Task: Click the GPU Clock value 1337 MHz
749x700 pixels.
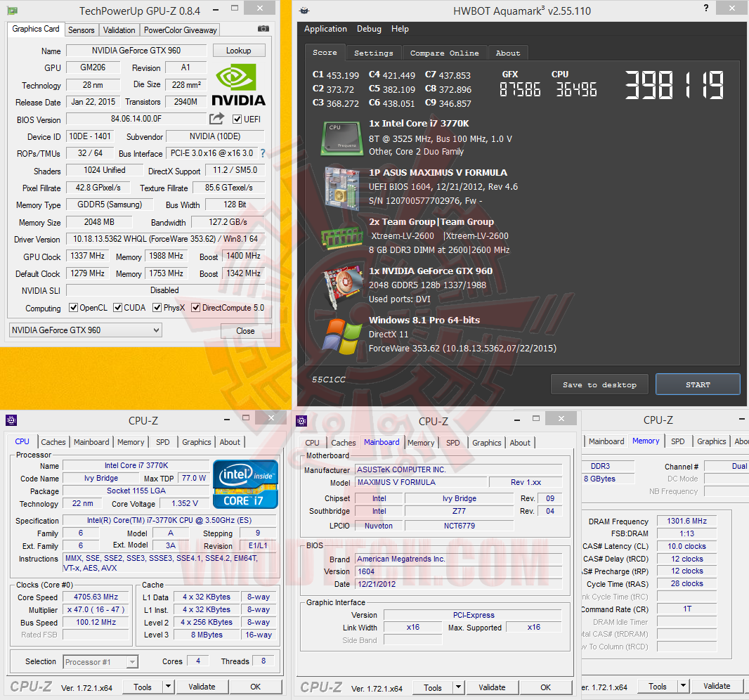Action: coord(87,256)
